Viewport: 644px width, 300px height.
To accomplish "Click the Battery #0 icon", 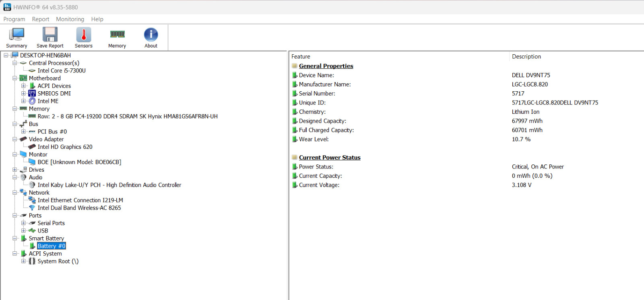I will [32, 246].
